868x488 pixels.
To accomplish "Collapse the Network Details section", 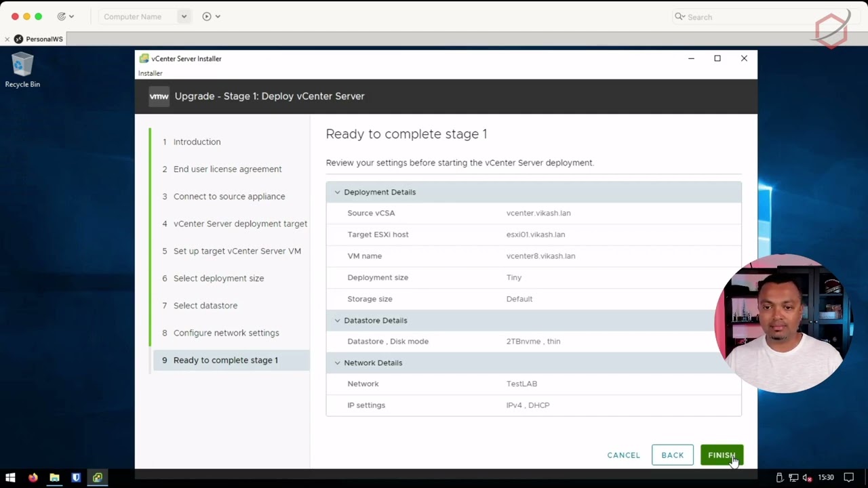I will 337,363.
